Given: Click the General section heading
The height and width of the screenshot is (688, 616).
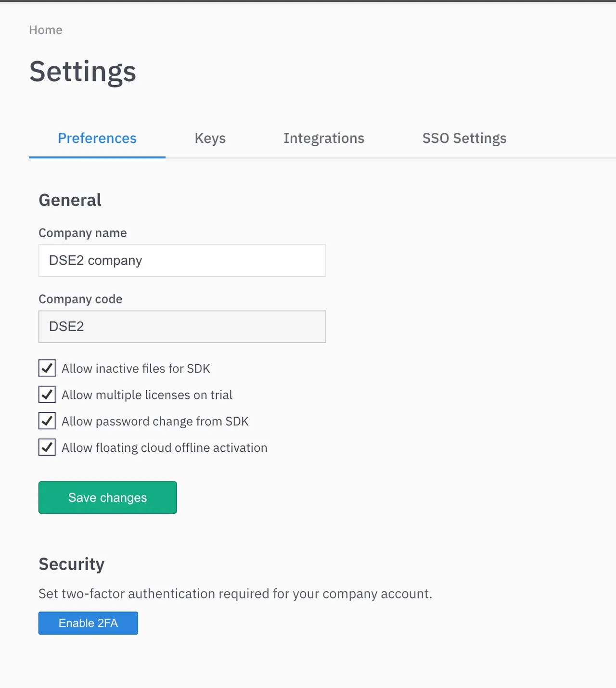Looking at the screenshot, I should tap(70, 200).
